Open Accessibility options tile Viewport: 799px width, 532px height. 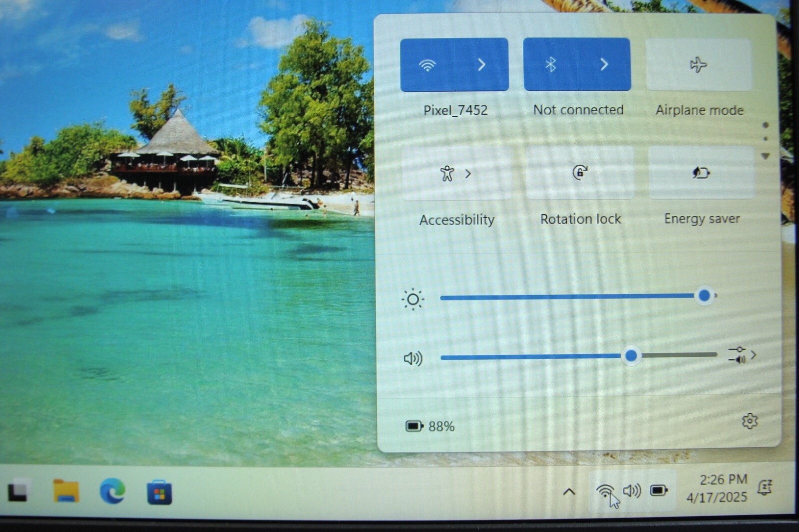(456, 173)
